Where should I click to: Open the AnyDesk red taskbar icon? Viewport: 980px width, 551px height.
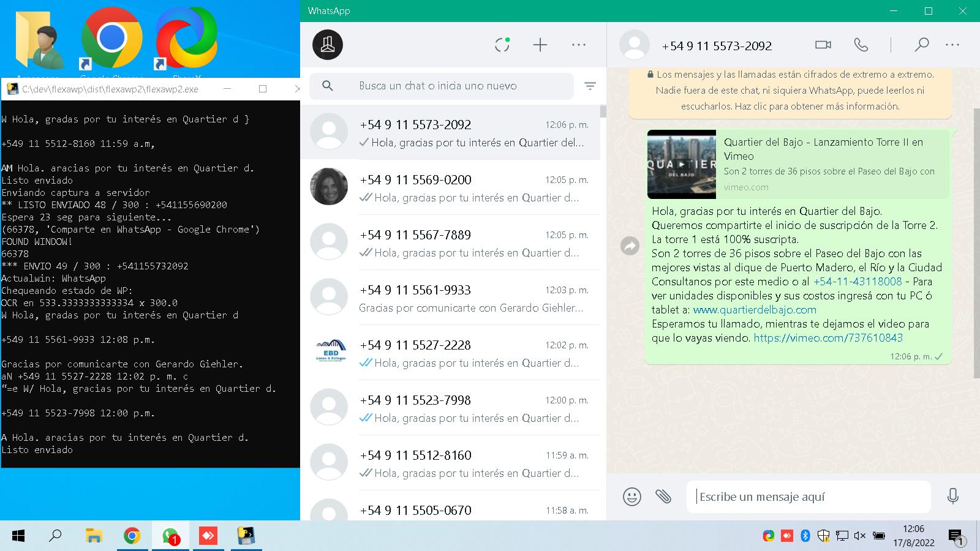208,536
